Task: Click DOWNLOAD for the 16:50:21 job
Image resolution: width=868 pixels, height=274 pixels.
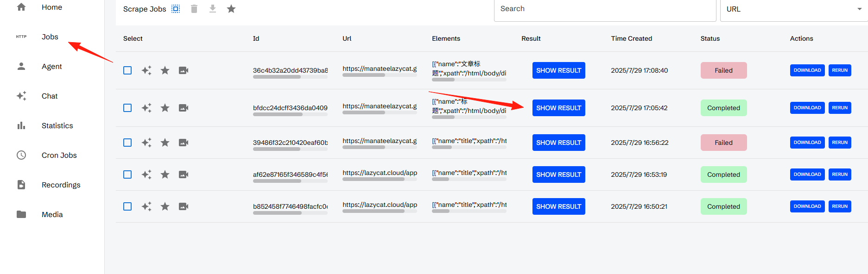Action: tap(807, 206)
